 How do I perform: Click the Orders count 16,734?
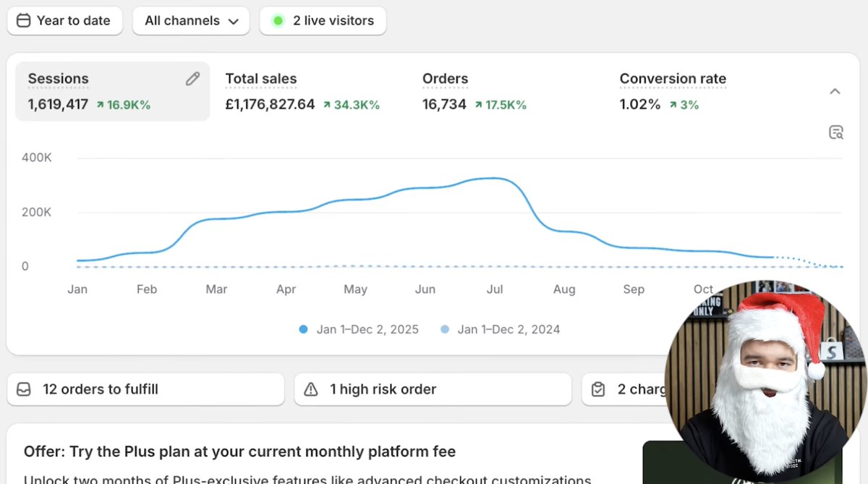444,104
